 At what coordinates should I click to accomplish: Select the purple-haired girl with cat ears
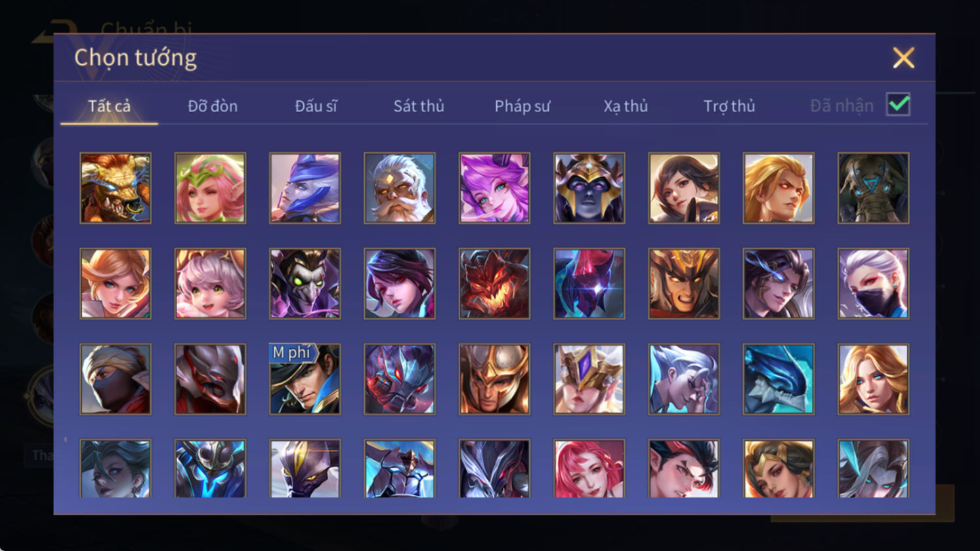[x=494, y=188]
